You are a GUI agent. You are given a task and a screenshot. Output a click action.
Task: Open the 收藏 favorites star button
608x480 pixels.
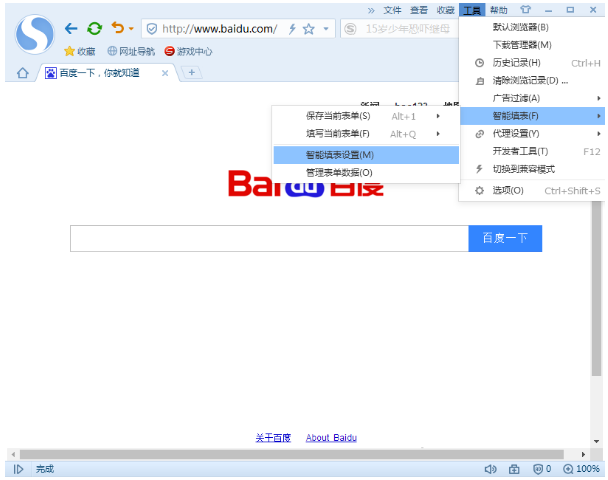tap(80, 51)
